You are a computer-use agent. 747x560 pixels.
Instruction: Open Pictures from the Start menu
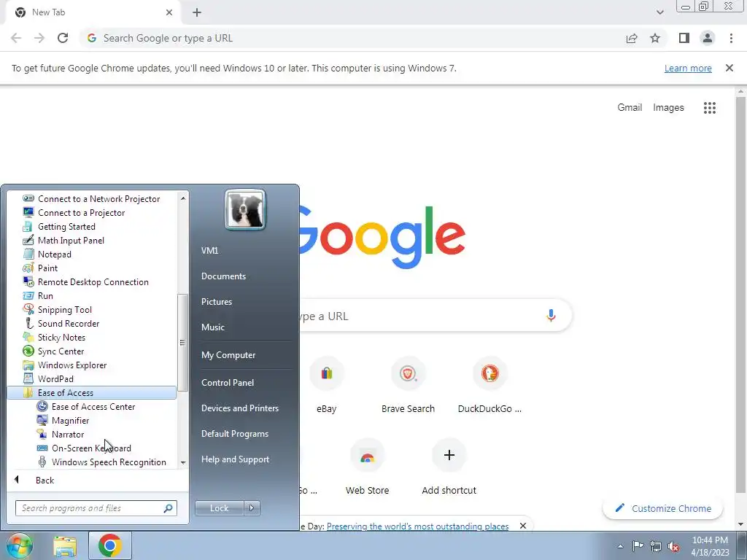(216, 301)
